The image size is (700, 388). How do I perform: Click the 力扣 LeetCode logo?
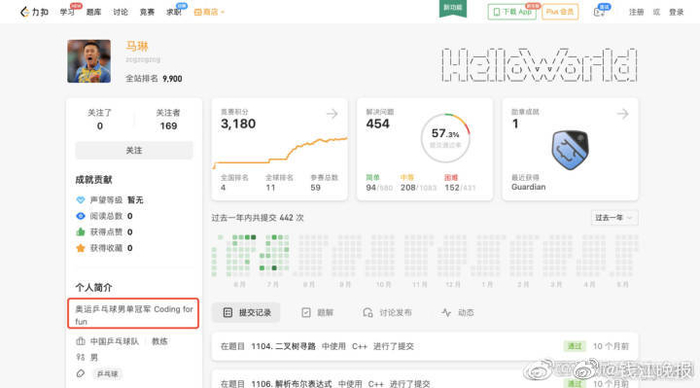click(x=34, y=12)
